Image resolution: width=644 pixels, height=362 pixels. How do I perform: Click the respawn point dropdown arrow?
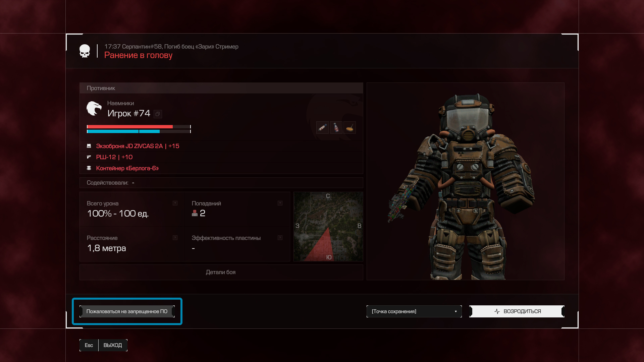click(x=456, y=311)
